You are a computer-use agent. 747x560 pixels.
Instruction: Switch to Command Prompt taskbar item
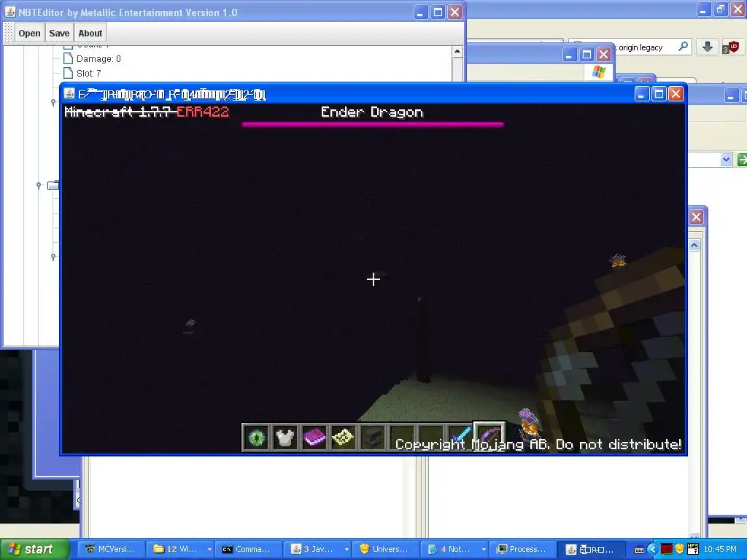247,549
